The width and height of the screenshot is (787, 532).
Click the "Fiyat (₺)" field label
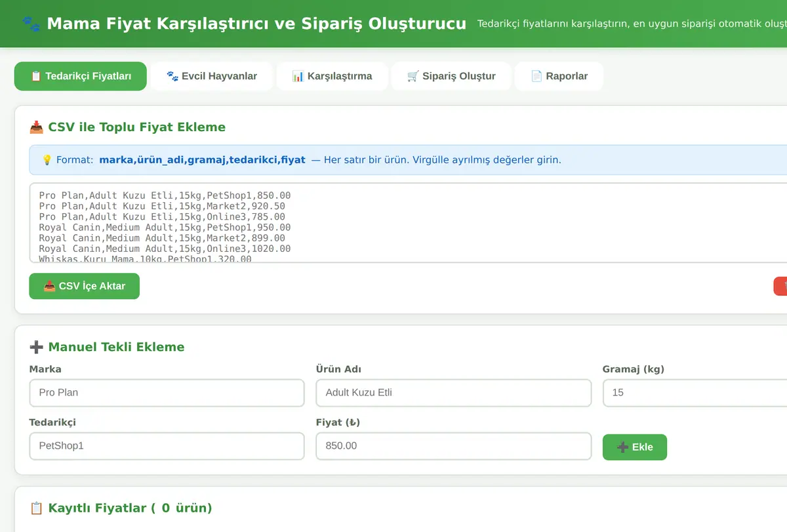click(338, 422)
